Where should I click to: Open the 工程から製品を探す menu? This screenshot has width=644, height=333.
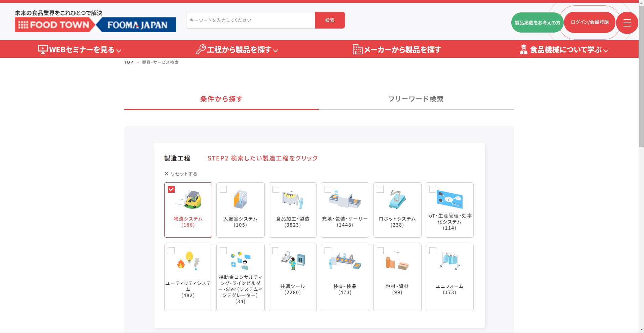(237, 49)
